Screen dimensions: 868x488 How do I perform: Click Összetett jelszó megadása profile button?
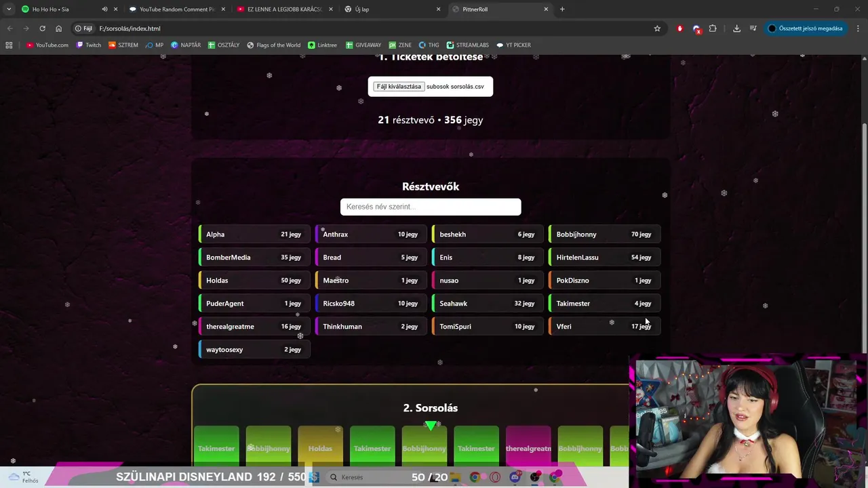click(x=806, y=28)
